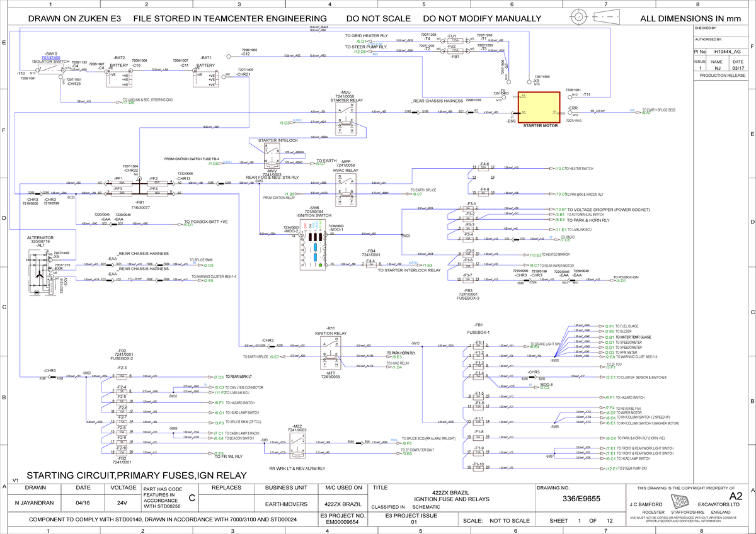Select the ALTERNATOR label
The height and width of the screenshot is (534, 756).
[x=39, y=237]
